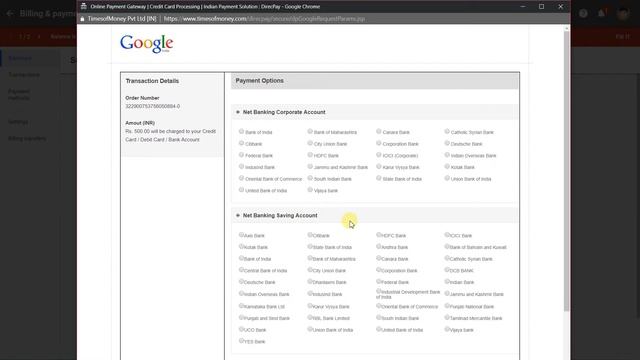Collapse Net Banking Saving Account section
This screenshot has width=640, height=360.
(238, 215)
